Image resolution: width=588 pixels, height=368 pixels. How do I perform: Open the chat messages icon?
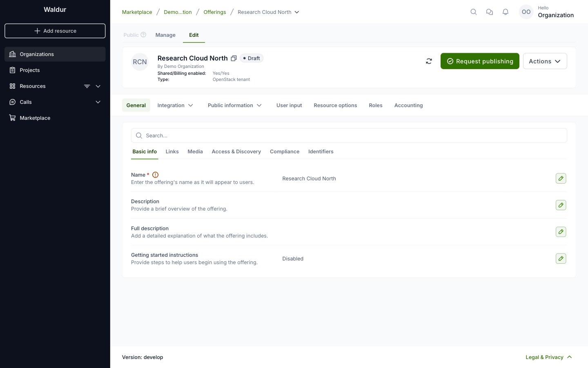pyautogui.click(x=490, y=12)
